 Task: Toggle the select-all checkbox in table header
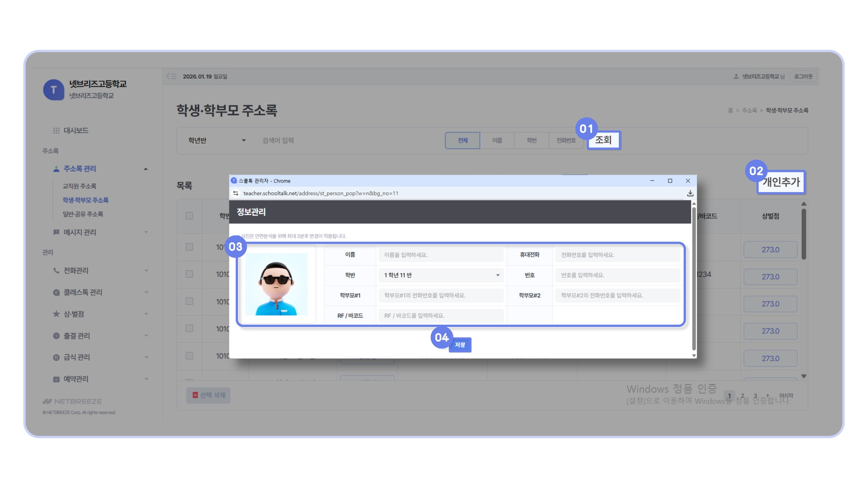(189, 216)
